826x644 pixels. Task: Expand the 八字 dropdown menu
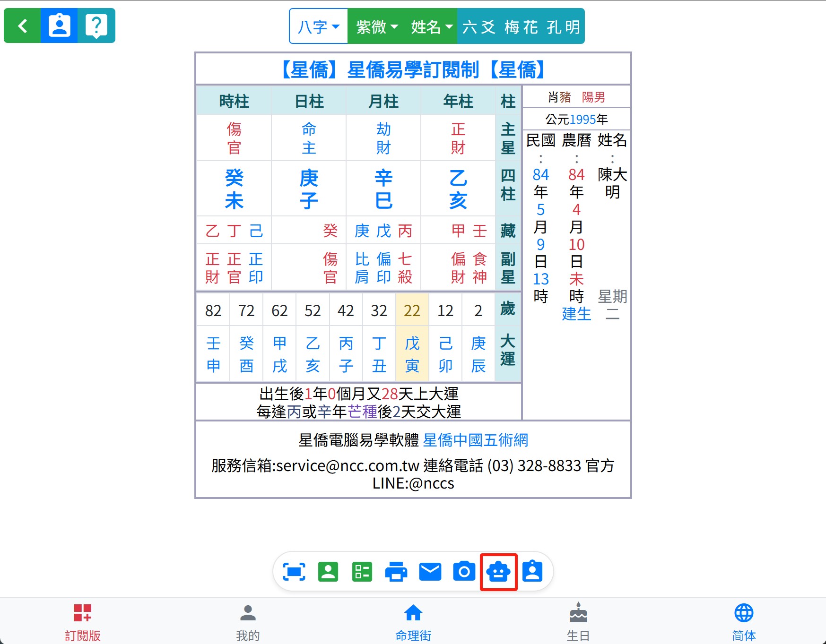pyautogui.click(x=318, y=26)
